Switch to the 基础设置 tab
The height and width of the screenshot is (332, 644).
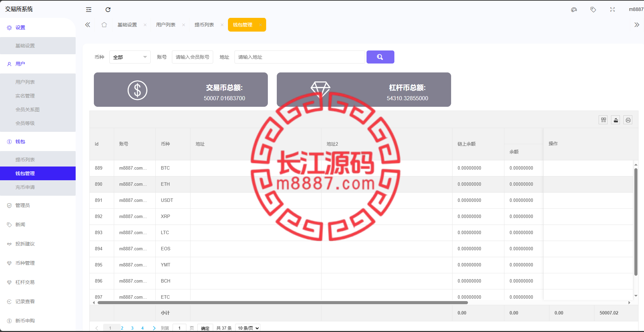coord(127,25)
